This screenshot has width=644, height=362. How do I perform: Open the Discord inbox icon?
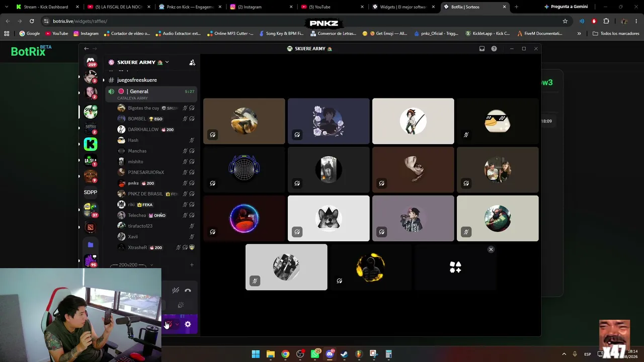click(x=481, y=49)
